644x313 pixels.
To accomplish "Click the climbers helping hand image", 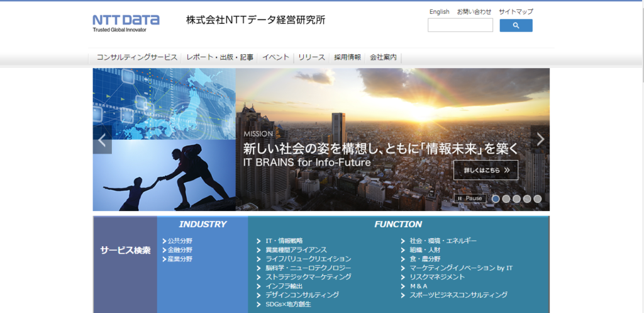I will tap(164, 176).
